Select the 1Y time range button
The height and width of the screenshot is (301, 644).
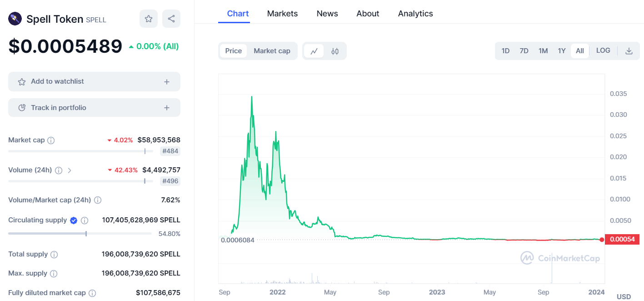(562, 51)
